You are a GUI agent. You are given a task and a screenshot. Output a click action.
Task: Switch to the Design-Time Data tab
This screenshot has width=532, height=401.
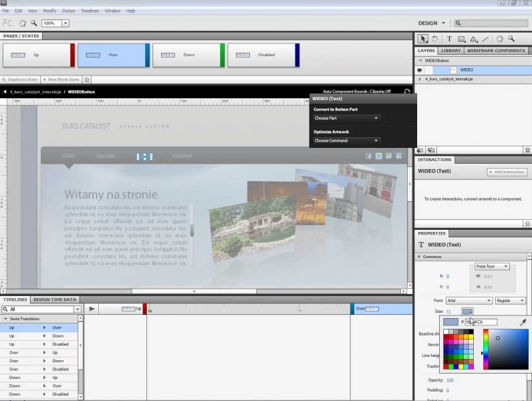coord(55,299)
